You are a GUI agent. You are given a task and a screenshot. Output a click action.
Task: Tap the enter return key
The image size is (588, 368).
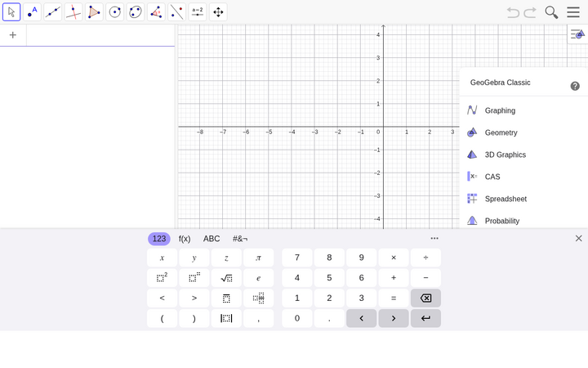click(x=425, y=318)
